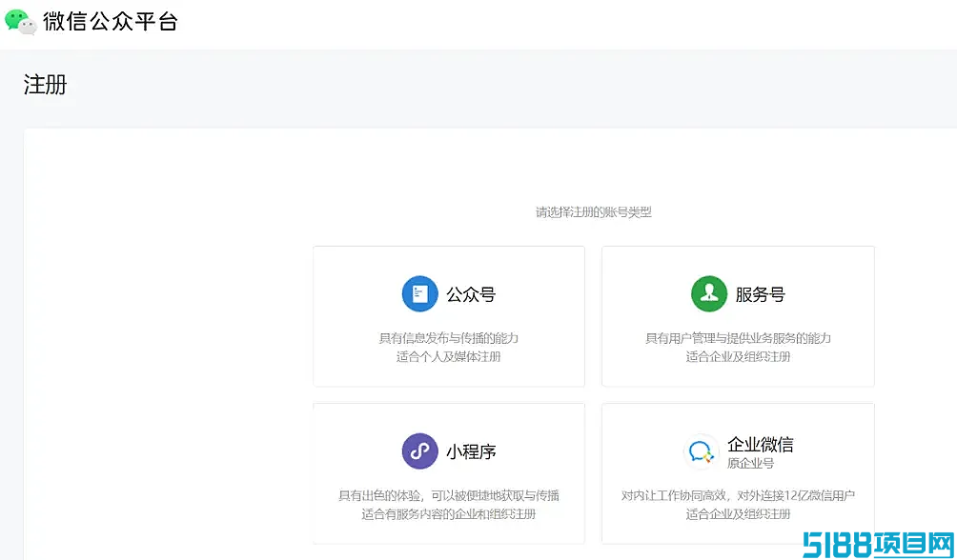Click the 对内让工作协同高效 description line
The image size is (957, 560).
click(x=738, y=495)
